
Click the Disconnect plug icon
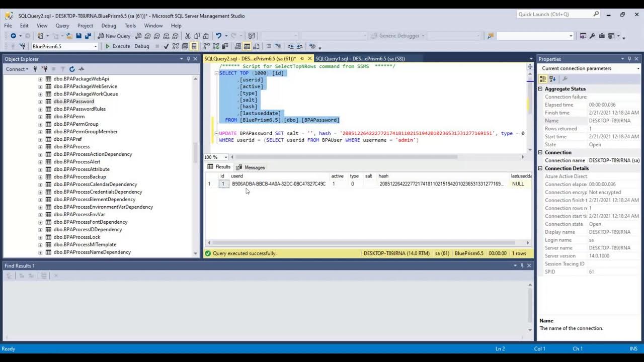click(x=44, y=69)
